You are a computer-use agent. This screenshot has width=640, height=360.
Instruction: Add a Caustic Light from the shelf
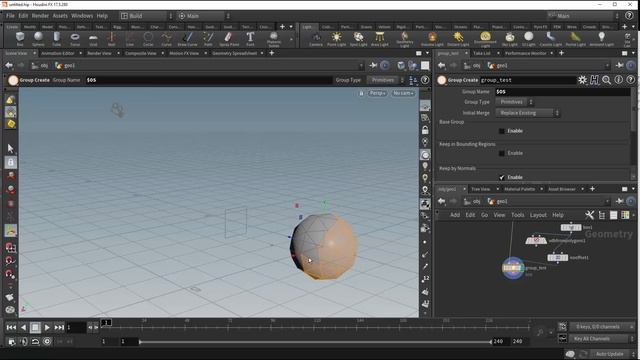pos(550,39)
